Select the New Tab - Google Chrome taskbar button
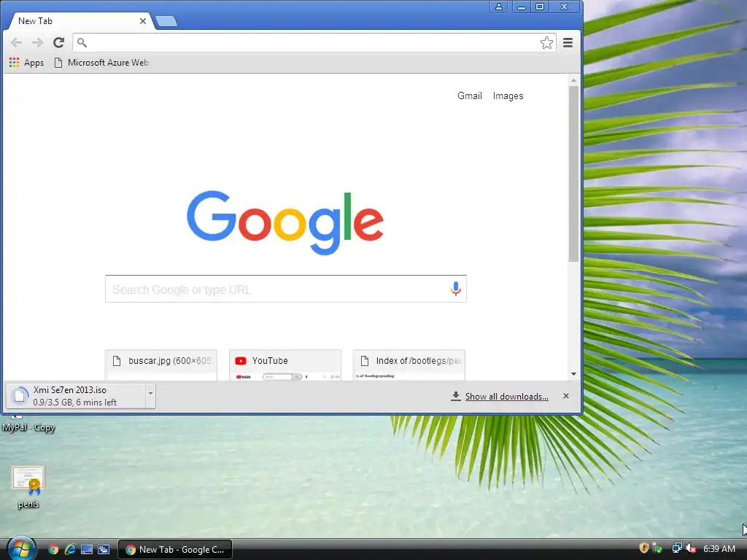Image resolution: width=747 pixels, height=560 pixels. (x=175, y=550)
